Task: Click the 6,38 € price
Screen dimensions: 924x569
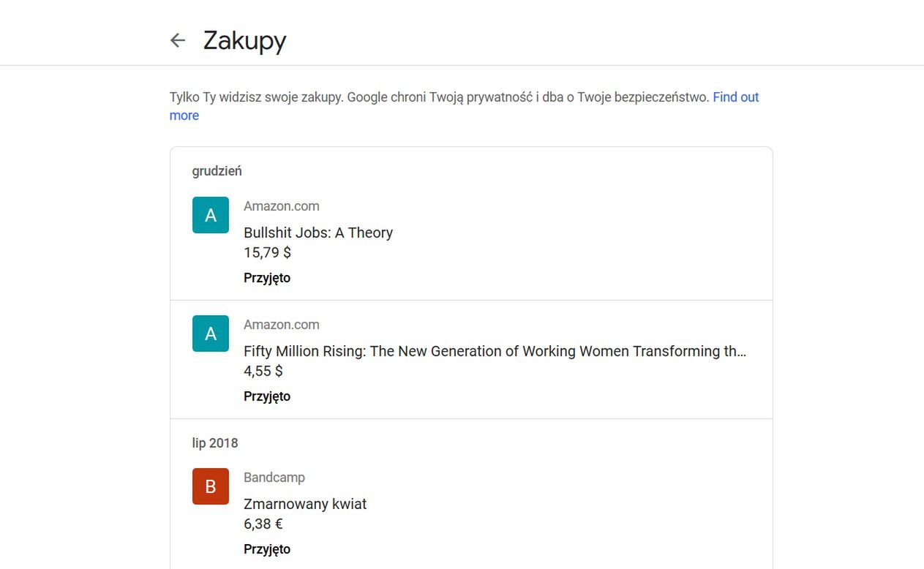Action: click(263, 524)
